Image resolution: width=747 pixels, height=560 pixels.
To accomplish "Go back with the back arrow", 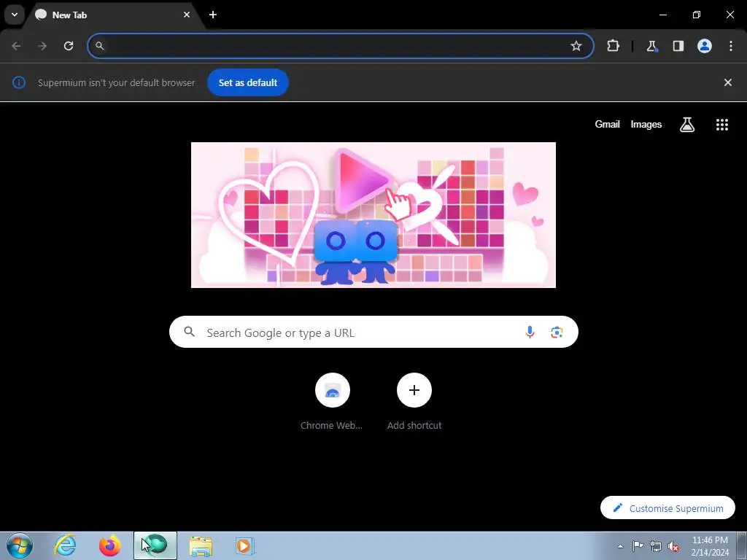I will tap(16, 46).
